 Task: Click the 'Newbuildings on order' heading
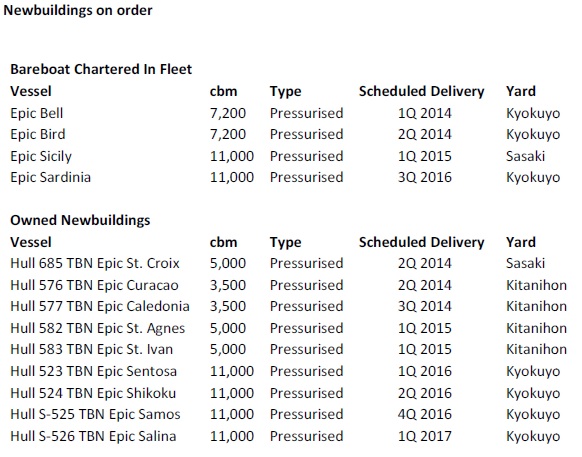click(x=78, y=10)
